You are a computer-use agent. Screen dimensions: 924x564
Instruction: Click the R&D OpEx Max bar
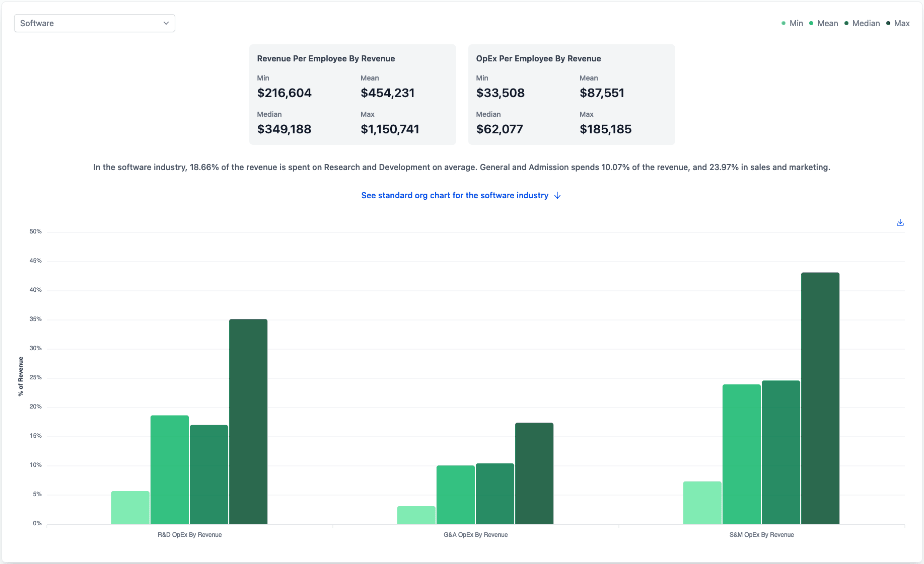(x=248, y=422)
